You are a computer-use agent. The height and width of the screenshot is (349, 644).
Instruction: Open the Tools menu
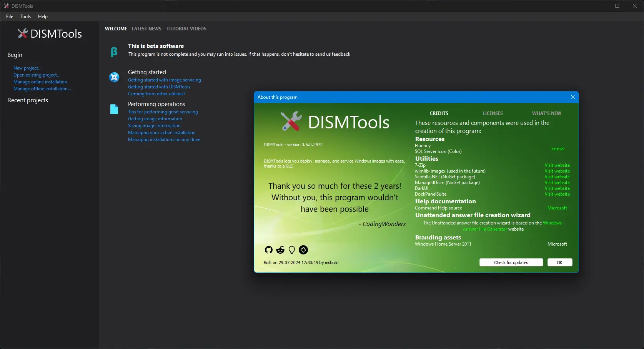click(25, 17)
